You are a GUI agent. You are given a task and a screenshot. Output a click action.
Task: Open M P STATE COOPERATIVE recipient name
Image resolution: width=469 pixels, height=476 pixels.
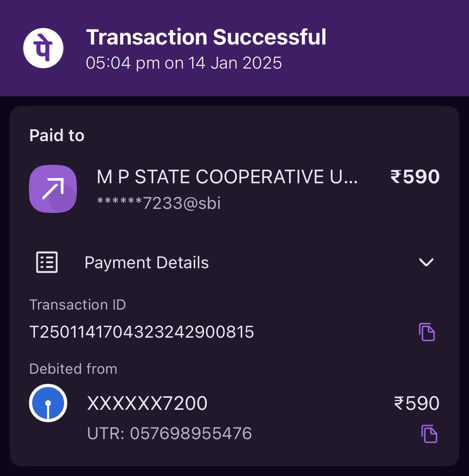tap(227, 177)
